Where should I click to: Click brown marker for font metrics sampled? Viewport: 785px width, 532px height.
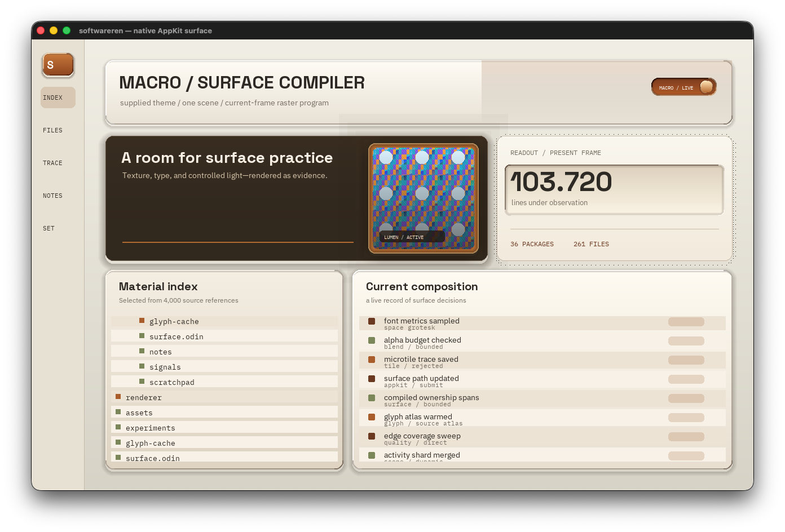[372, 321]
